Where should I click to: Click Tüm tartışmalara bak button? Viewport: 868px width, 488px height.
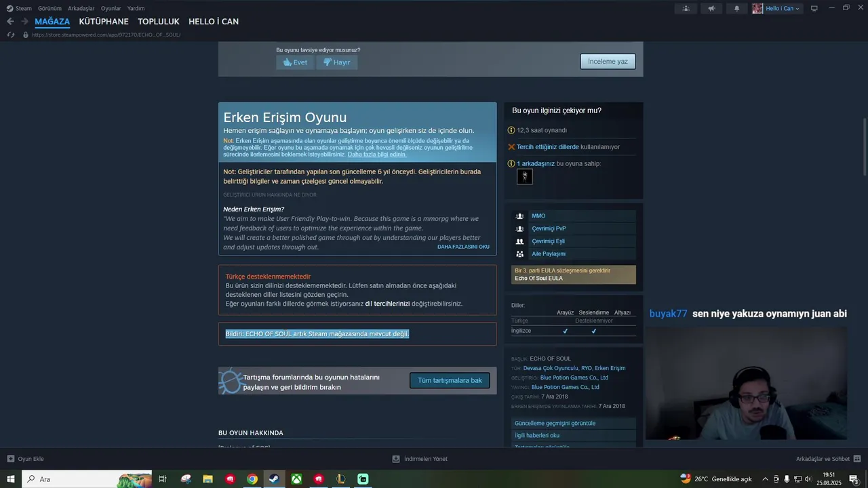click(x=450, y=380)
